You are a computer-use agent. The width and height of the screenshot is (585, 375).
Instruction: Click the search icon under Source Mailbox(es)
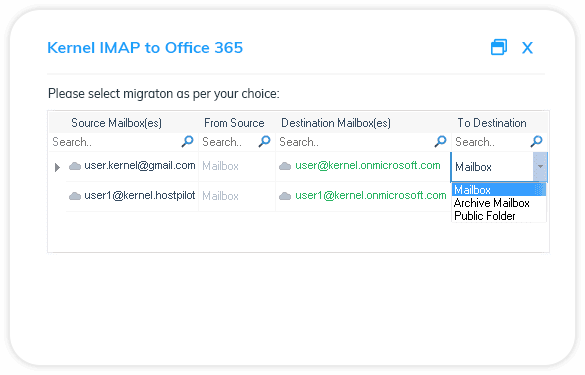[x=187, y=141]
